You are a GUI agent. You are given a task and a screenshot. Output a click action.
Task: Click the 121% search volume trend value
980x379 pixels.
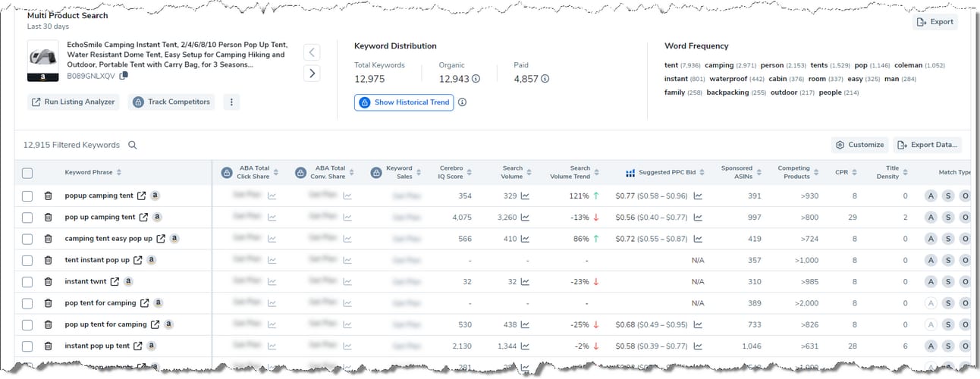coord(579,196)
